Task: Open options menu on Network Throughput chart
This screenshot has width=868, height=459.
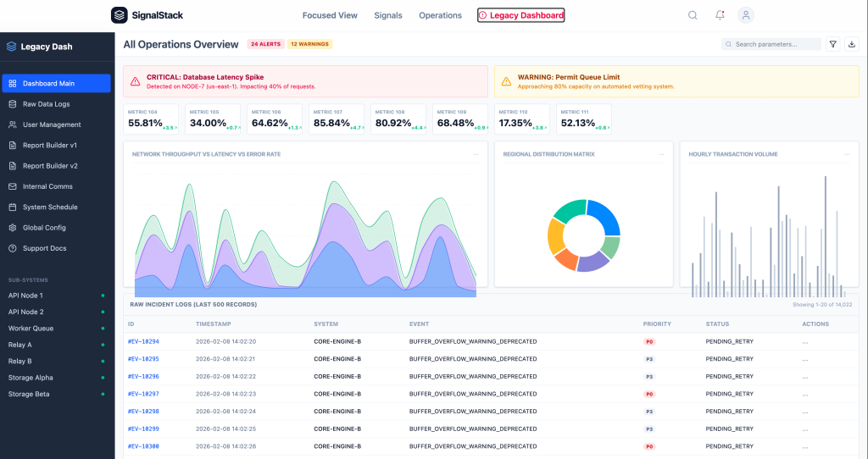Action: point(476,154)
